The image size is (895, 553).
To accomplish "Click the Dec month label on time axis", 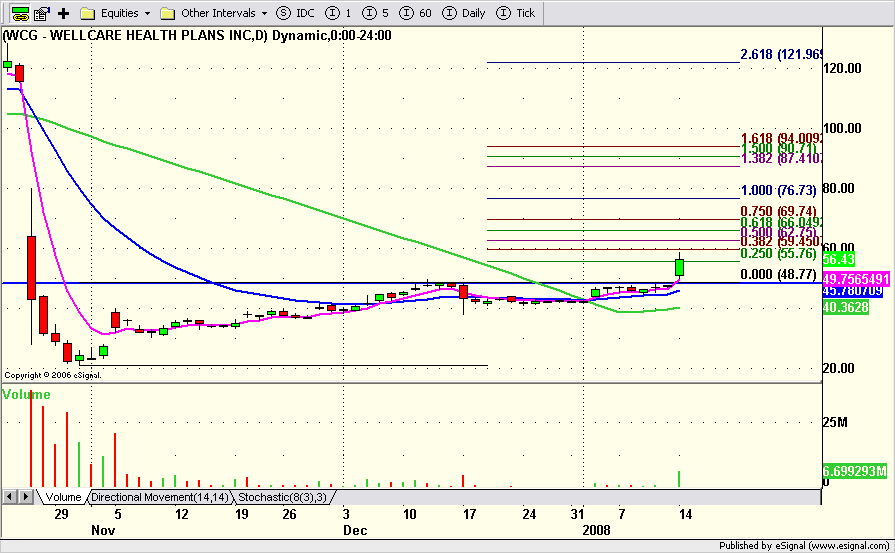I will 354,530.
